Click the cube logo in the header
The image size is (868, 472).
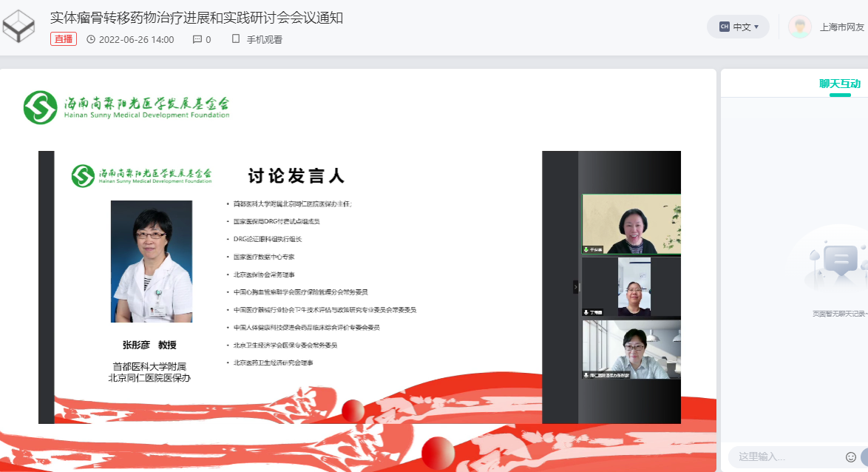[19, 27]
